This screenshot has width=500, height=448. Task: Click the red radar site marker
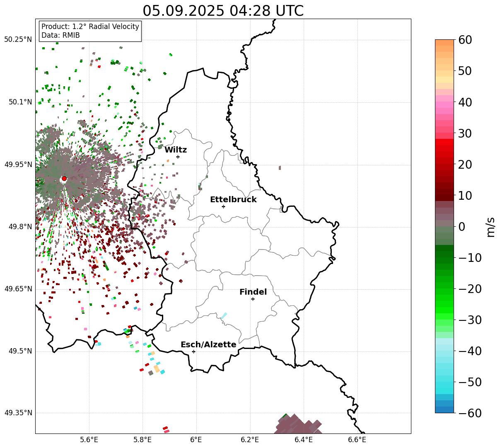[x=64, y=179]
